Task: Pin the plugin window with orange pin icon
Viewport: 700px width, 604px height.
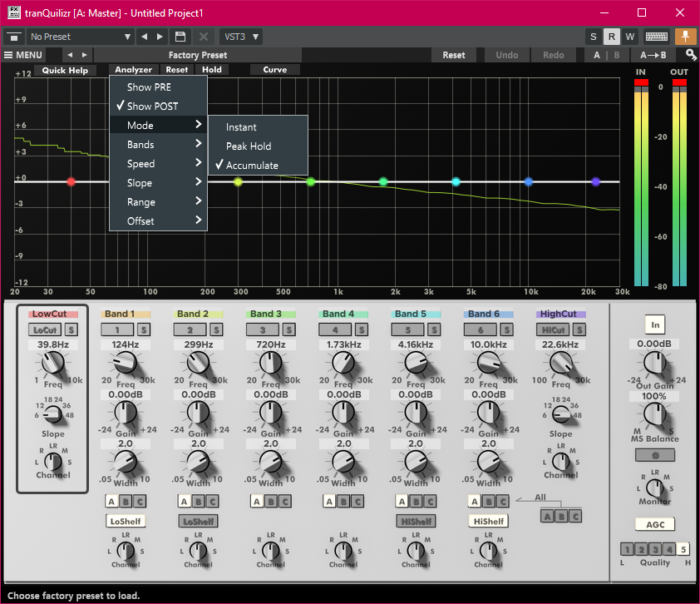Action: [685, 37]
